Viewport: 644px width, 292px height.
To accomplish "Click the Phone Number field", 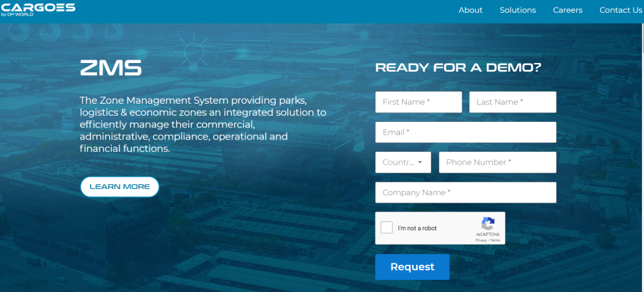I will click(498, 162).
